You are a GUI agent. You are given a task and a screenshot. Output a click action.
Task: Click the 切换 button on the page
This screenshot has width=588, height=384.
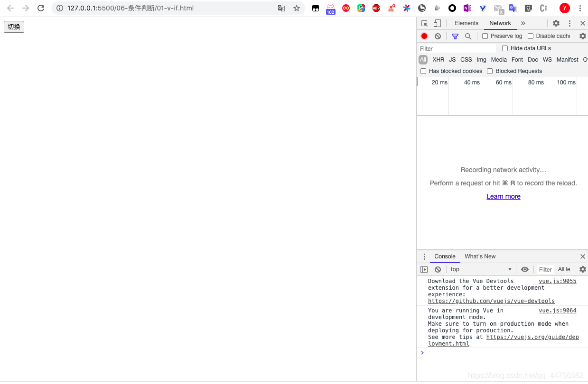click(14, 27)
